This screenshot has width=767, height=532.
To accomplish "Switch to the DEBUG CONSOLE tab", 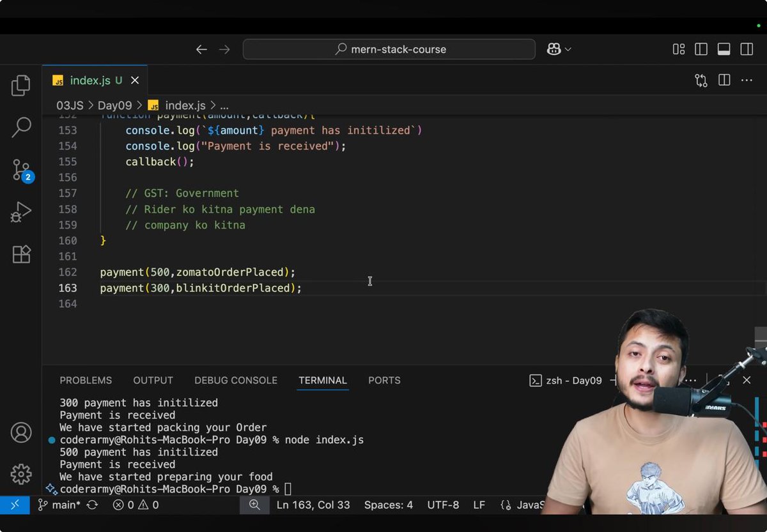I will [236, 381].
